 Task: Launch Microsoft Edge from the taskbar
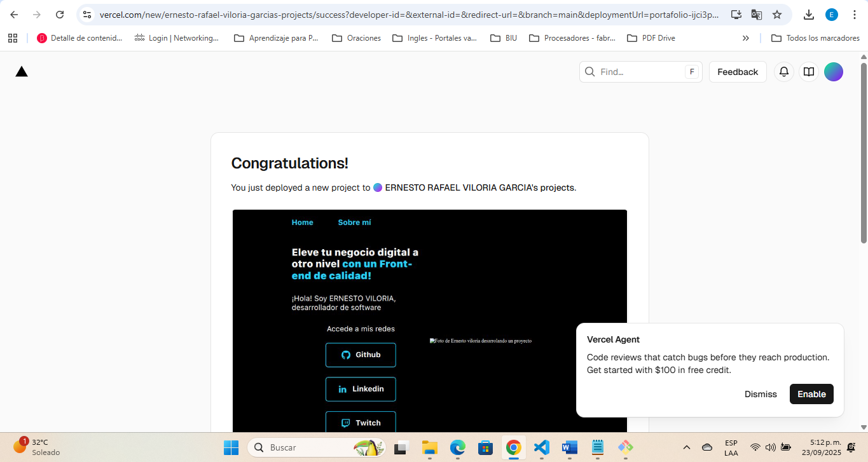point(458,447)
